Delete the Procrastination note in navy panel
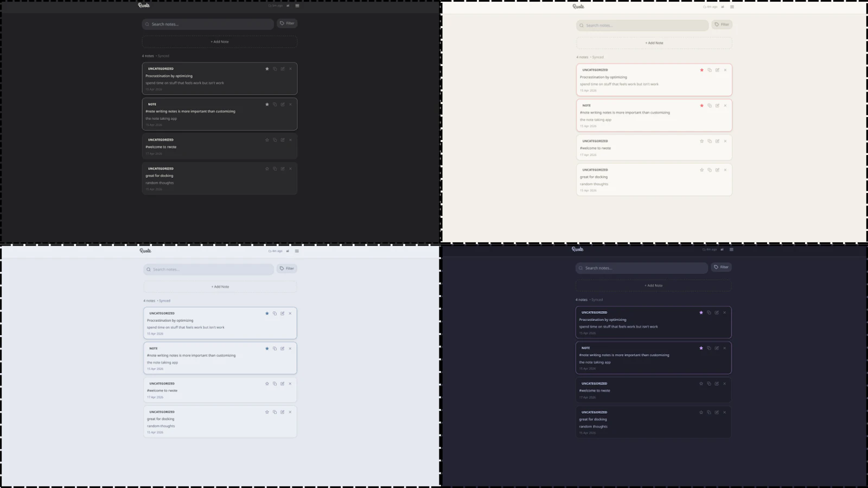This screenshot has height=488, width=868. pyautogui.click(x=724, y=312)
